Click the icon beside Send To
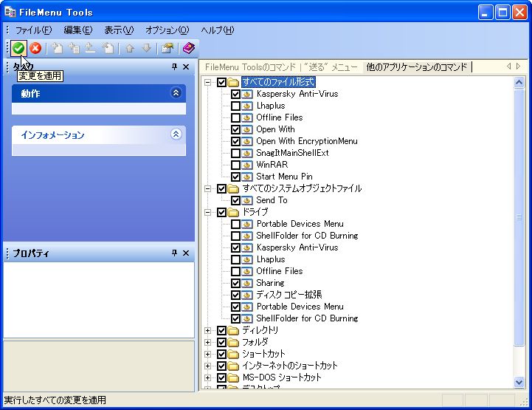 (247, 200)
